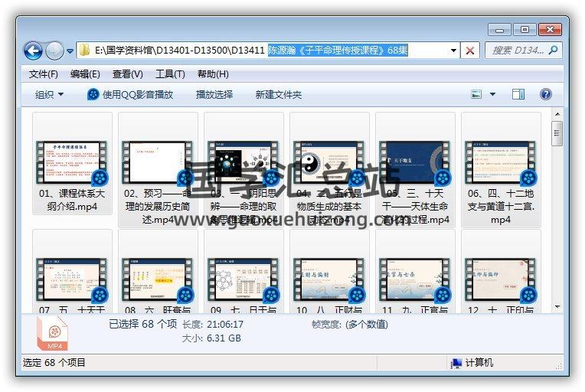
Task: Select video 02、预习 命理的发展历史简述.mp4
Action: [158, 170]
